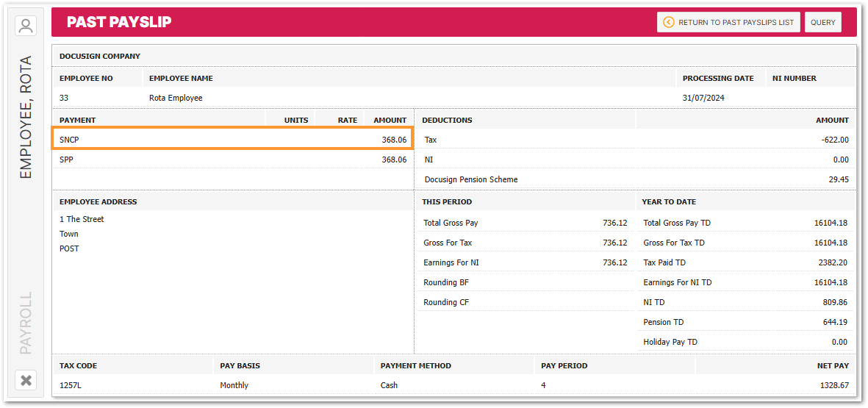868x408 pixels.
Task: Click the payment method value Cash
Action: pyautogui.click(x=389, y=385)
